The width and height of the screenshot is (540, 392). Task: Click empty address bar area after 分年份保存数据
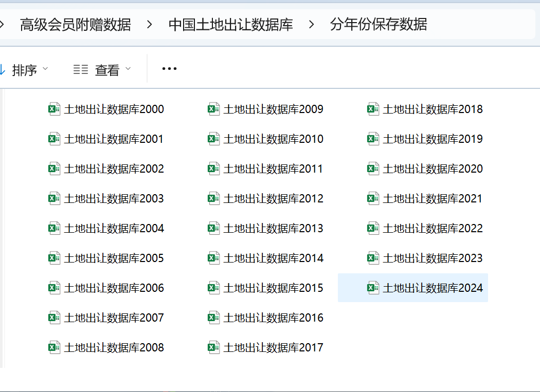coord(483,24)
